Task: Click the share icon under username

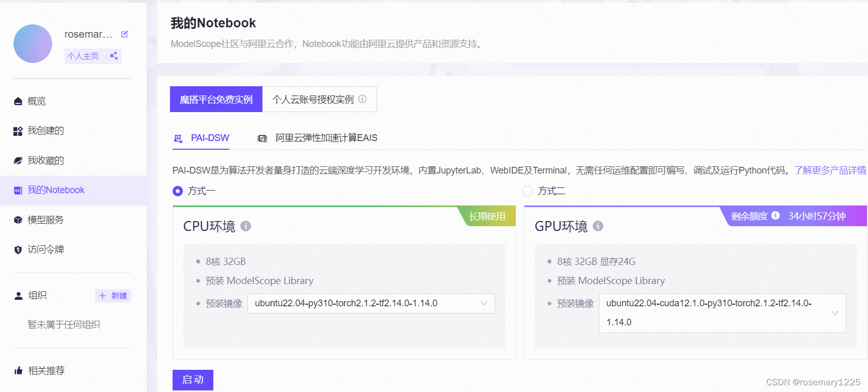Action: pos(114,56)
